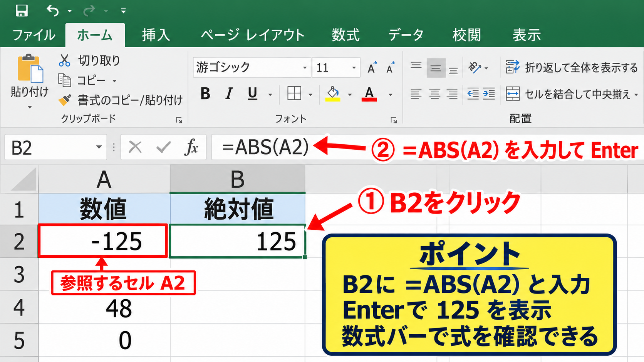Expand the fill color dropdown arrow
This screenshot has width=644, height=362.
coord(350,95)
